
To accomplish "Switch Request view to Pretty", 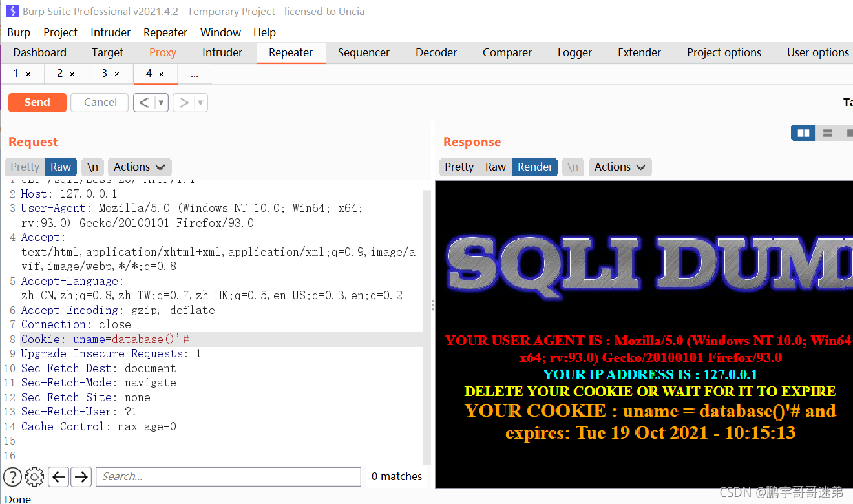I will click(25, 167).
